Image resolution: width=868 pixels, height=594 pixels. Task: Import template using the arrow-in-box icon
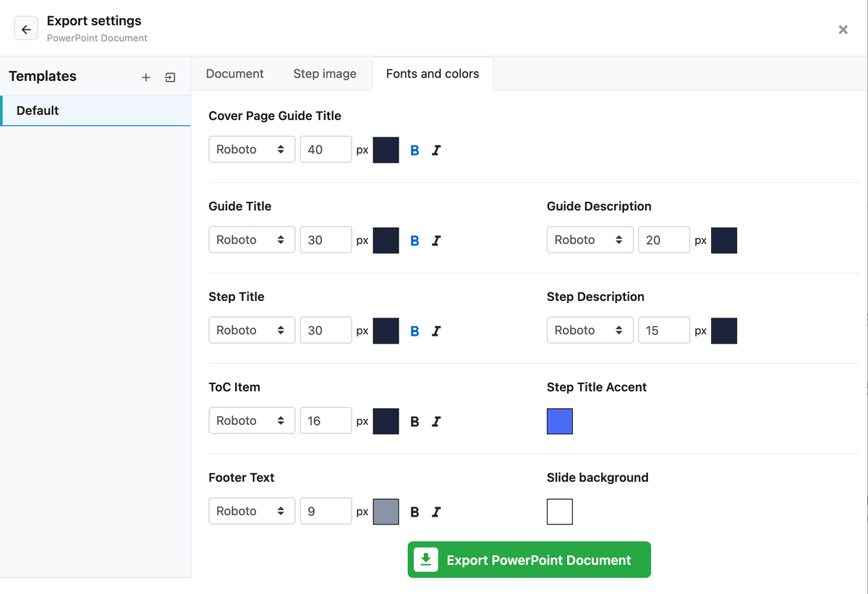[x=170, y=77]
